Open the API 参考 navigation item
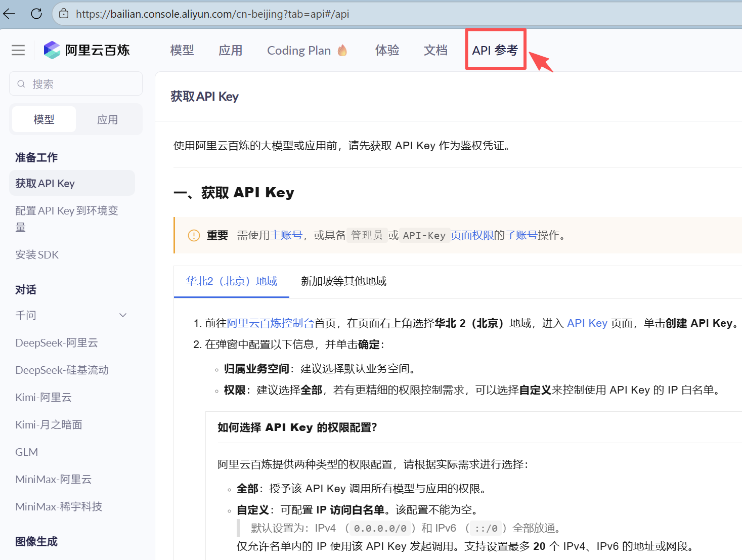This screenshot has width=742, height=560. [x=495, y=50]
